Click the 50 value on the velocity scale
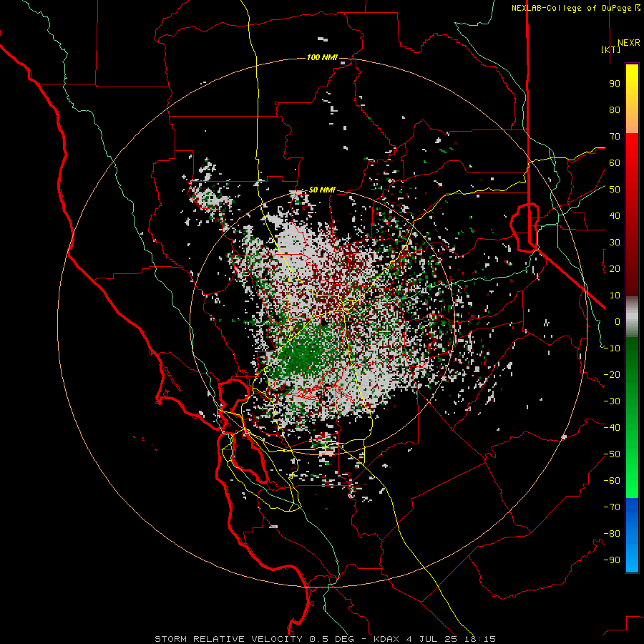The width and height of the screenshot is (644, 644). pyautogui.click(x=615, y=190)
